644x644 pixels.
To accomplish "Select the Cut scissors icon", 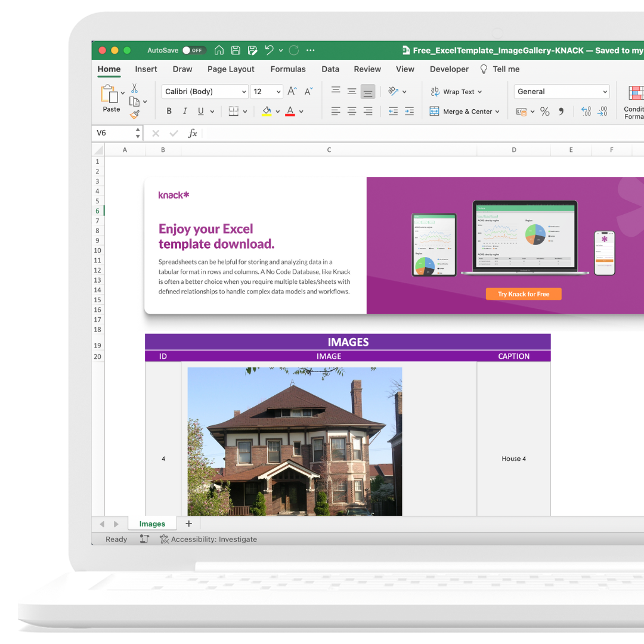I will 134,88.
